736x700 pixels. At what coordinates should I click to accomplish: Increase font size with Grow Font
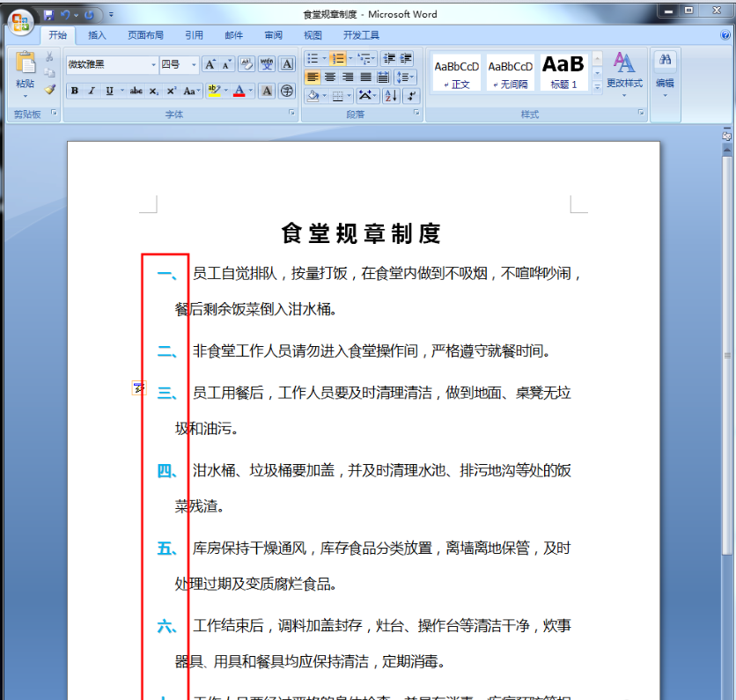[x=210, y=64]
